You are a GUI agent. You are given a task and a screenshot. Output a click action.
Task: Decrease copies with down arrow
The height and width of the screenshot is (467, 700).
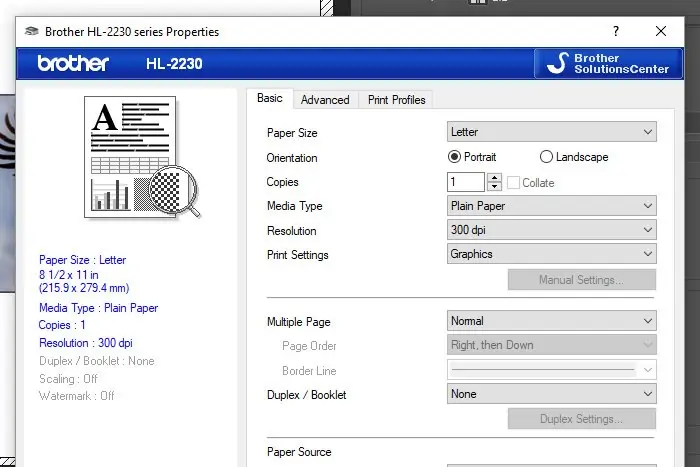pyautogui.click(x=494, y=187)
